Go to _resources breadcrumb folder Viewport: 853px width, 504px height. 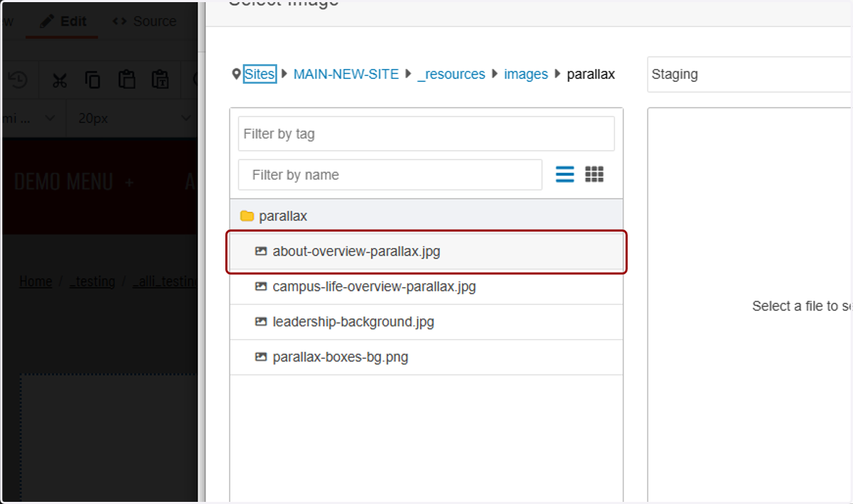451,74
